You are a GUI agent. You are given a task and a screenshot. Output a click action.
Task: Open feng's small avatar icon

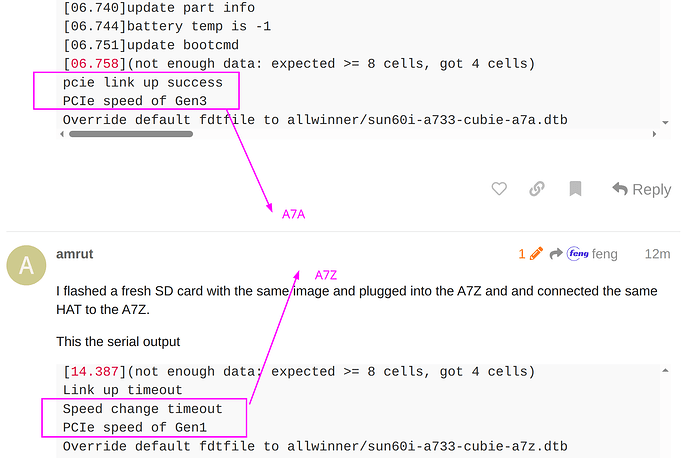click(x=578, y=253)
